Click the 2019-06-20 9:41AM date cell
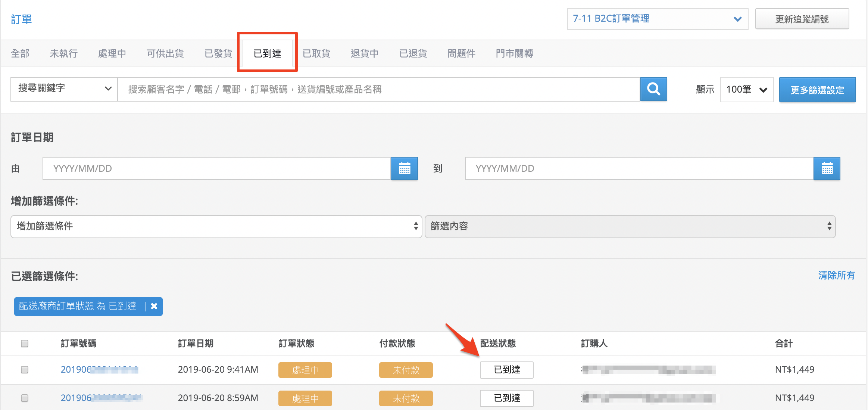The height and width of the screenshot is (410, 868). (218, 370)
